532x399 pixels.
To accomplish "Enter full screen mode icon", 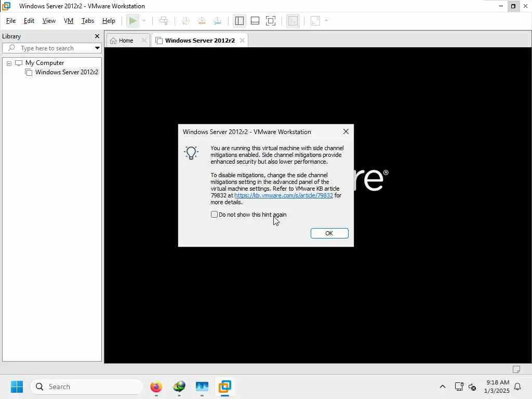I will 270,21.
